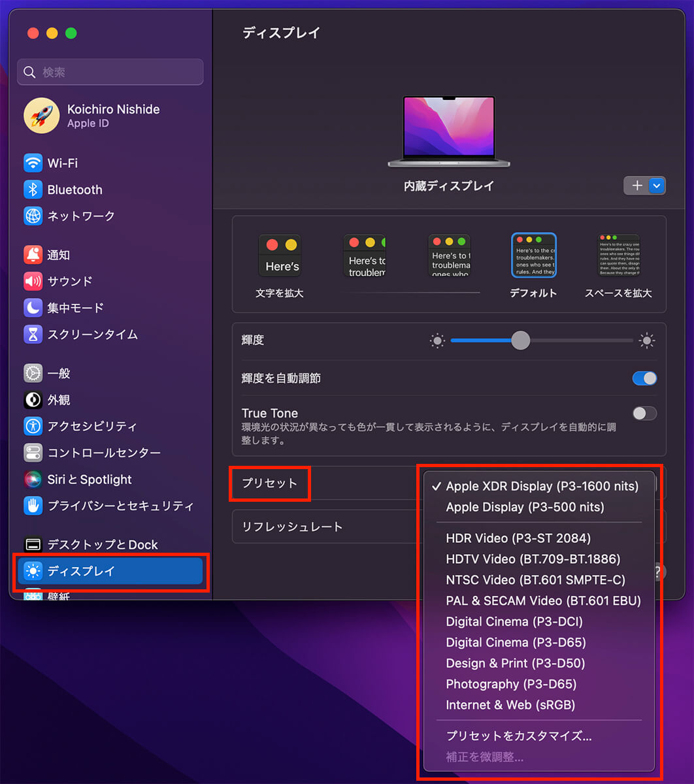Toggle 輝度を自動調節 switch off
694x784 pixels.
click(x=644, y=378)
